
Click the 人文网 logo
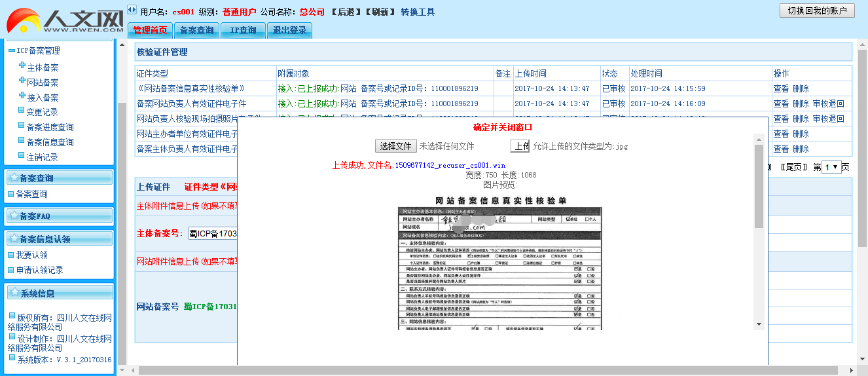pyautogui.click(x=65, y=20)
